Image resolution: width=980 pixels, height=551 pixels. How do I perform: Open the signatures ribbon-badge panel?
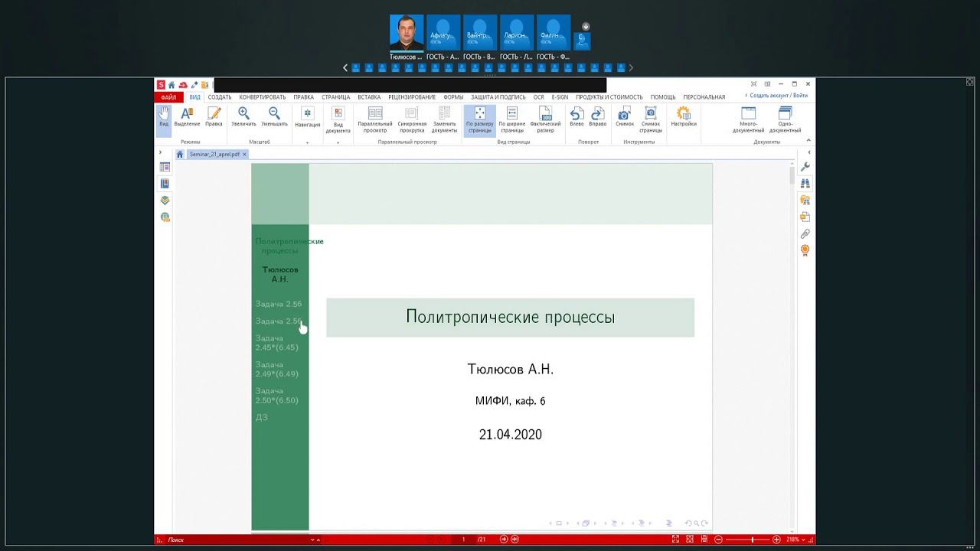tap(805, 250)
